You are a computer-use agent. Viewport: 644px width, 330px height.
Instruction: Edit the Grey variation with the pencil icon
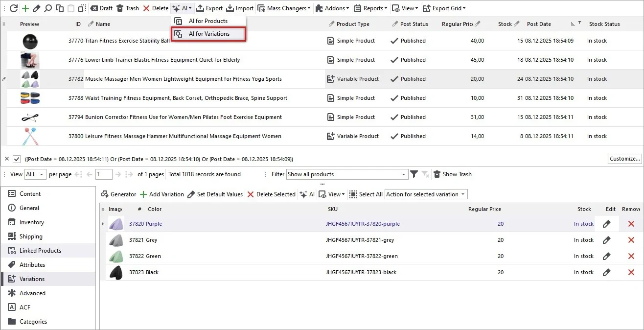(606, 240)
